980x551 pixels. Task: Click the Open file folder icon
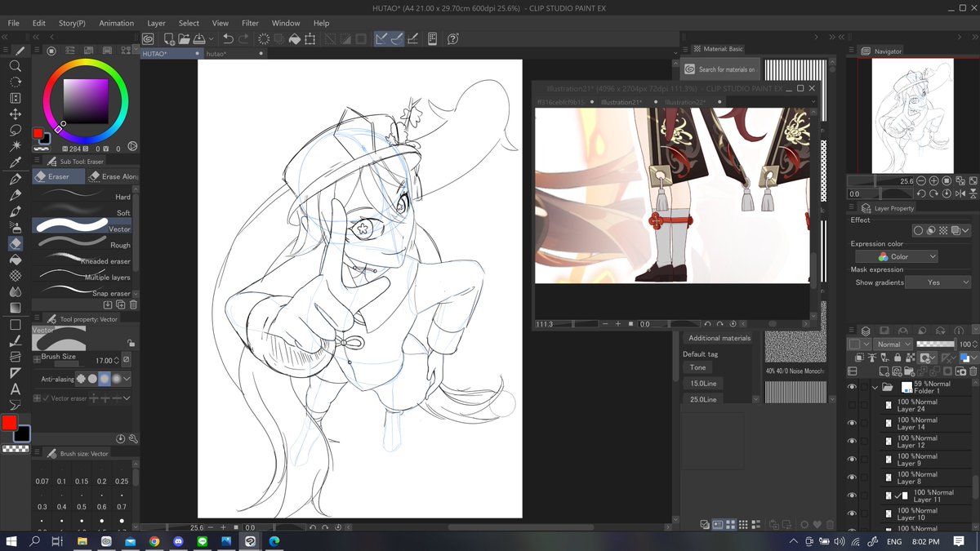185,38
